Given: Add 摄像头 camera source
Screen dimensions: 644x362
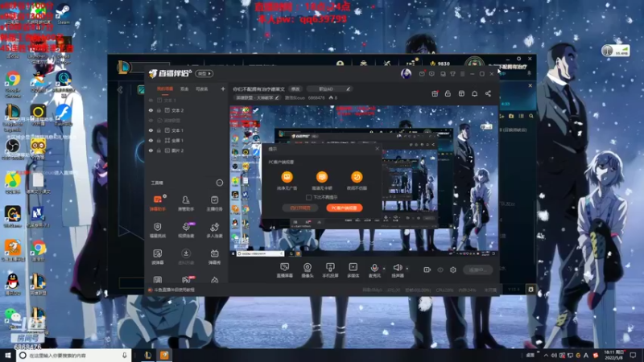Looking at the screenshot, I should coord(308,270).
